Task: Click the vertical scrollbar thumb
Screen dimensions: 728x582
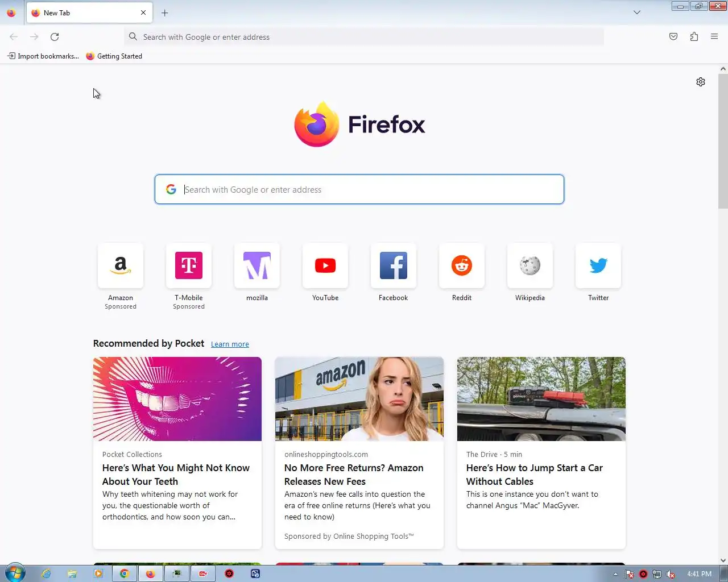Action: [x=723, y=141]
